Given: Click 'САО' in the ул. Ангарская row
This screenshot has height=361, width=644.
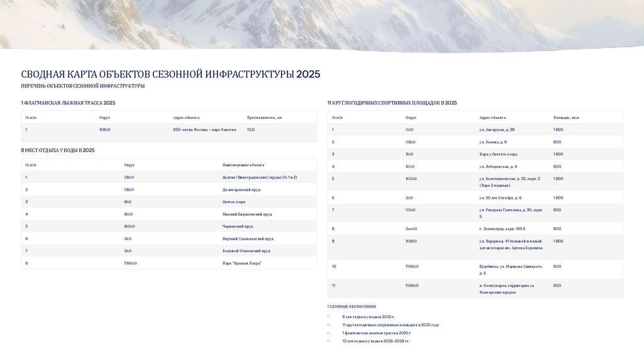Looking at the screenshot, I should 409,130.
